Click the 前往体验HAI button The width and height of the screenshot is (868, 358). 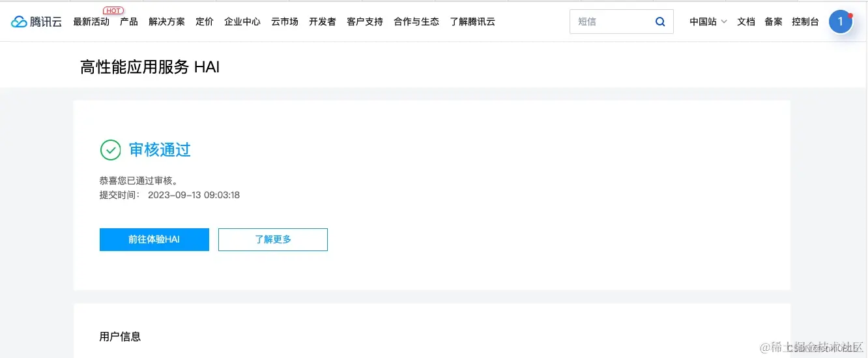(x=154, y=239)
